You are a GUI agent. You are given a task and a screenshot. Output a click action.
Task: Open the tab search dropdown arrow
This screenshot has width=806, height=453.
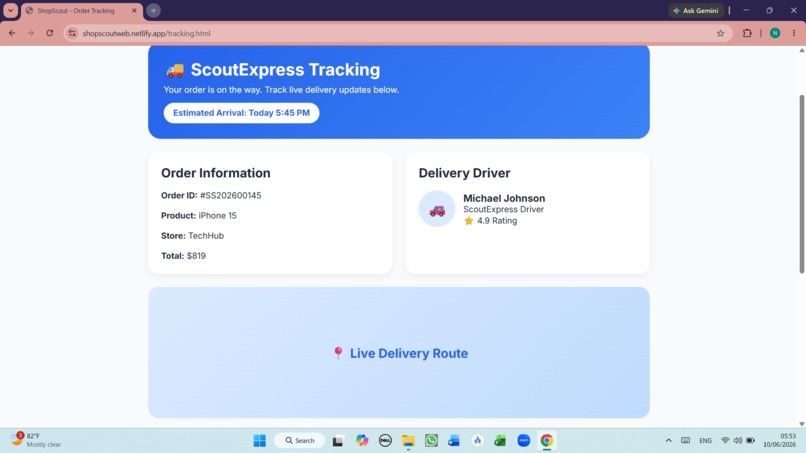pyautogui.click(x=10, y=10)
